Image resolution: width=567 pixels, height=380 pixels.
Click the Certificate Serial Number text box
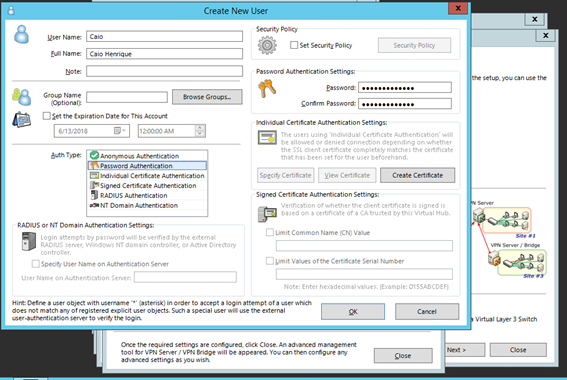[x=364, y=274]
